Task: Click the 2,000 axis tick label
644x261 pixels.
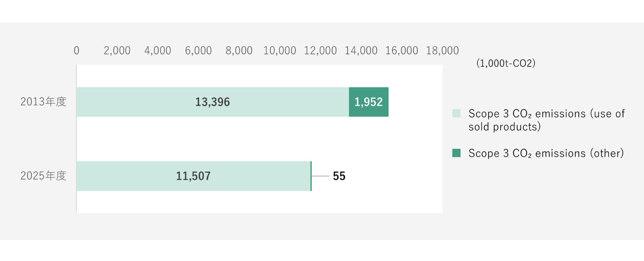Action: [x=117, y=51]
